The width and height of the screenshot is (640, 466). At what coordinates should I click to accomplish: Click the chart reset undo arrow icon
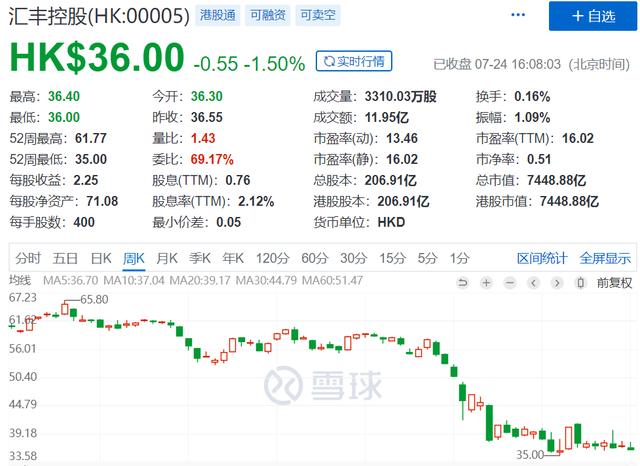(462, 282)
